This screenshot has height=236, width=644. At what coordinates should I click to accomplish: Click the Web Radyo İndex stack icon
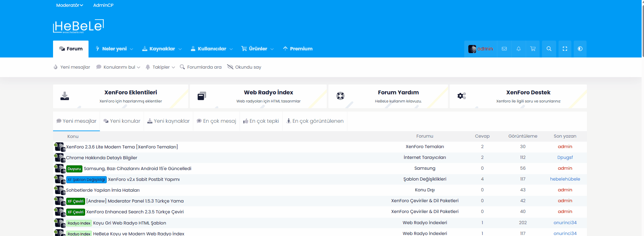202,96
